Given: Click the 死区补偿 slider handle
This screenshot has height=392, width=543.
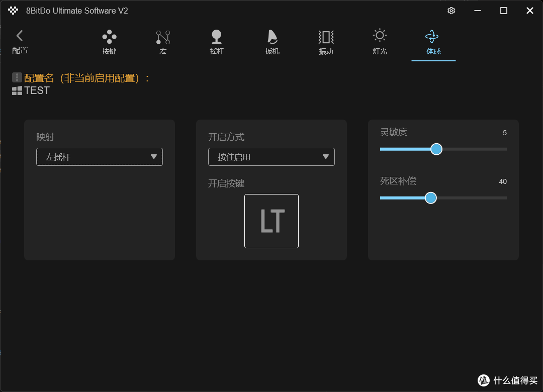Looking at the screenshot, I should 431,198.
